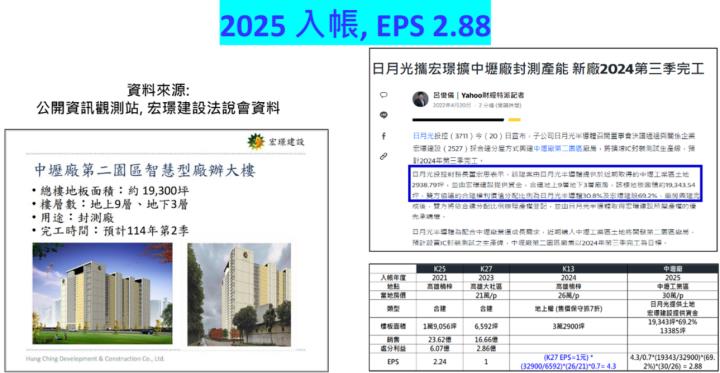Click the 高雄大社區 location cell

[x=485, y=286]
